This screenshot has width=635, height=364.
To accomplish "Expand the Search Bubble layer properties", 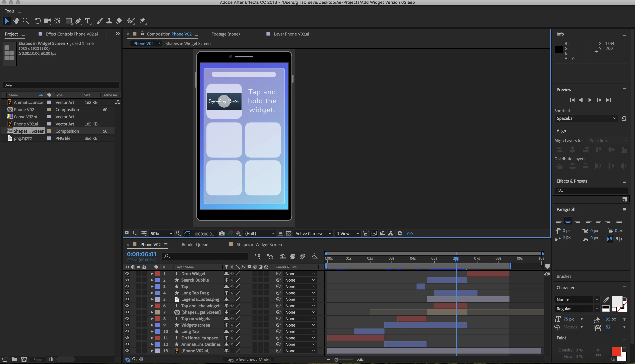I will point(152,280).
